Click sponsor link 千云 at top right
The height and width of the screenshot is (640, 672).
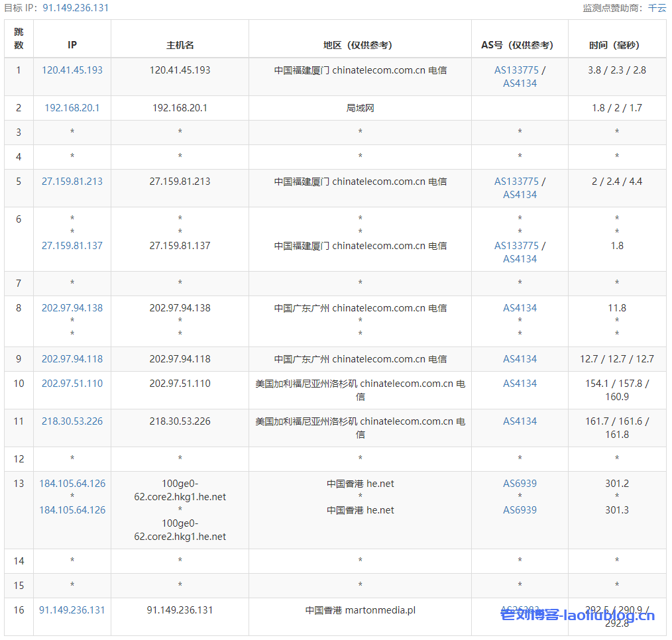coord(657,8)
